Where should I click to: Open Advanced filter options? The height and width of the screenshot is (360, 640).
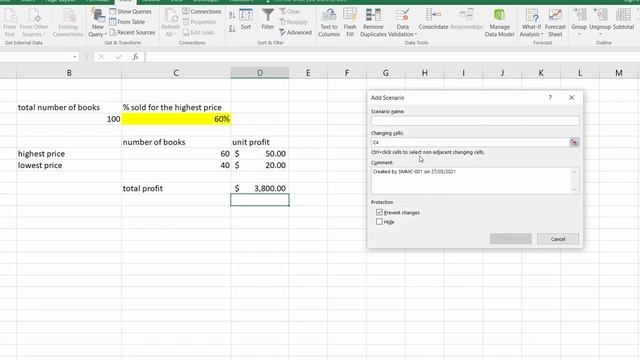[296, 32]
